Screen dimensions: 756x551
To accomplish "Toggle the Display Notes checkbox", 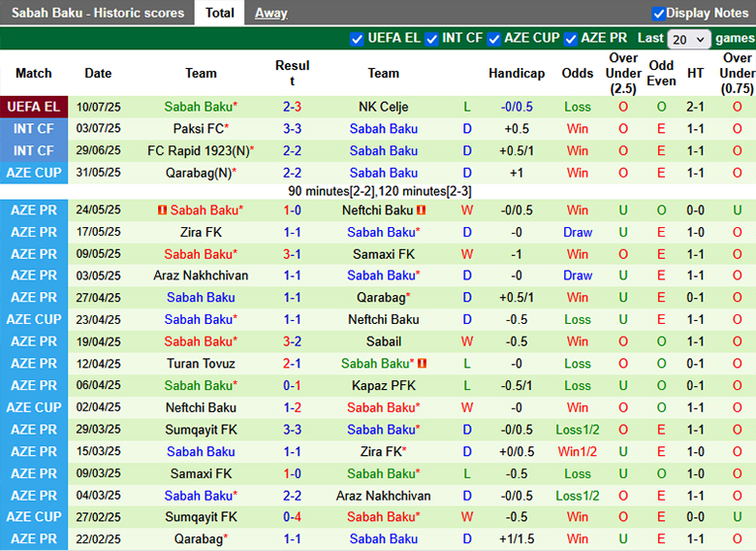I will tap(658, 14).
